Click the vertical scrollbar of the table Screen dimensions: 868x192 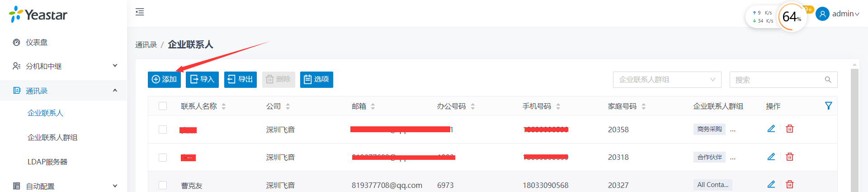[854, 131]
